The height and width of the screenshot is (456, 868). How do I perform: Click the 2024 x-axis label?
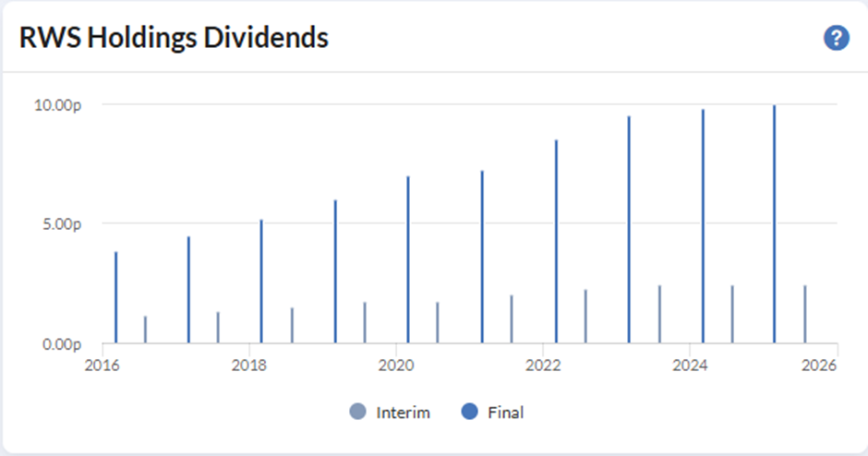pyautogui.click(x=690, y=366)
